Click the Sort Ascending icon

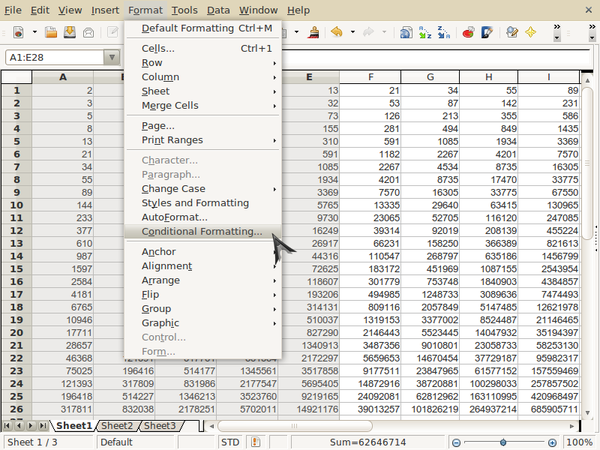(x=425, y=33)
